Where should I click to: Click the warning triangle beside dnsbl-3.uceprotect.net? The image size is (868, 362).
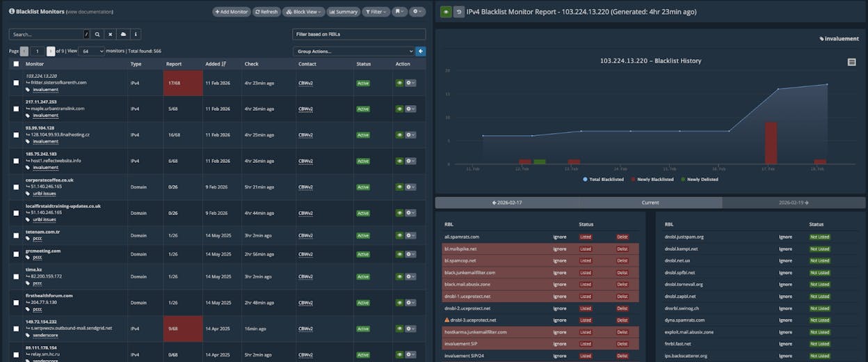tap(447, 320)
